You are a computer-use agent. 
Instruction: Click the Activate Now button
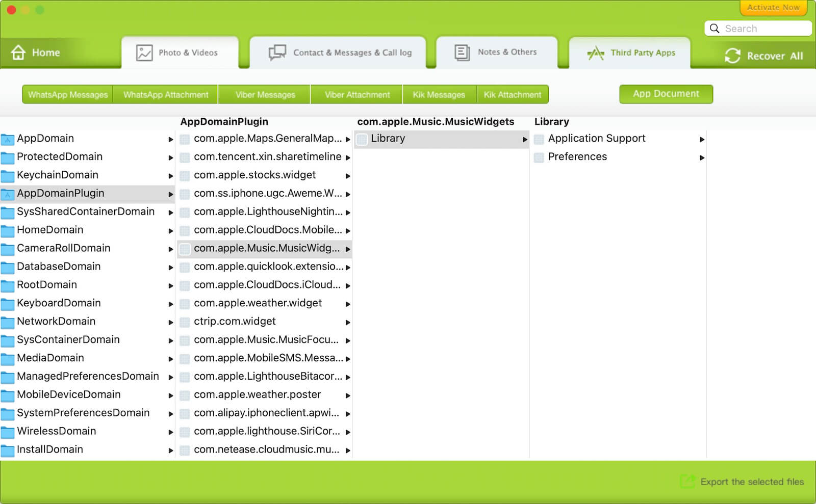(x=773, y=8)
